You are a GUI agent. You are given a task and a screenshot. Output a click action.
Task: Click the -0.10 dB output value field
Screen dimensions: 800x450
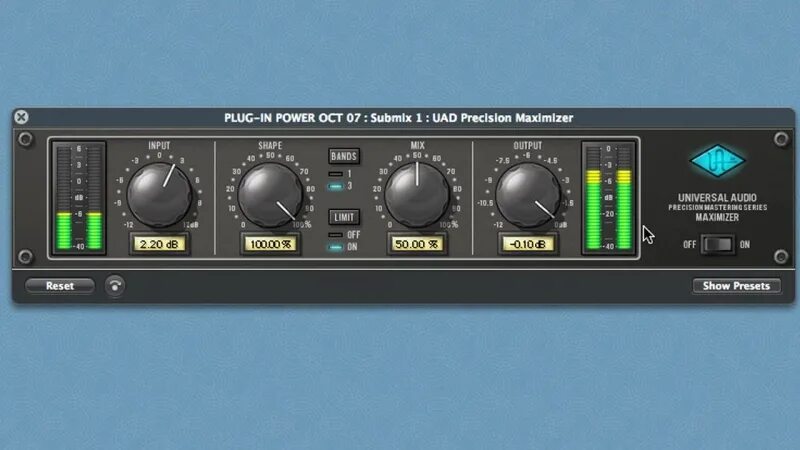click(528, 244)
